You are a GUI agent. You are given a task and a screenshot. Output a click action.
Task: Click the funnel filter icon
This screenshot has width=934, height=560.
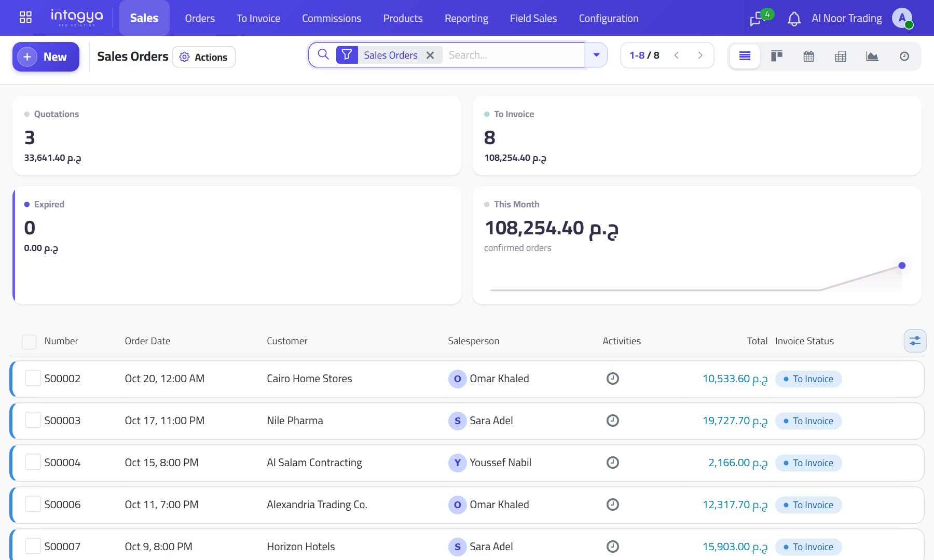coord(347,55)
